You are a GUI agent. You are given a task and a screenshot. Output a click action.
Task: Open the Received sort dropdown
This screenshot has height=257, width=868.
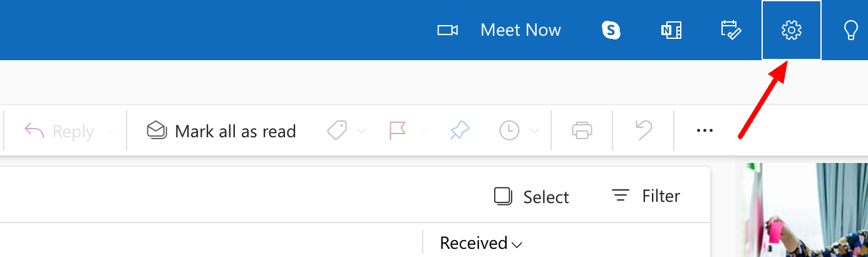click(x=481, y=243)
